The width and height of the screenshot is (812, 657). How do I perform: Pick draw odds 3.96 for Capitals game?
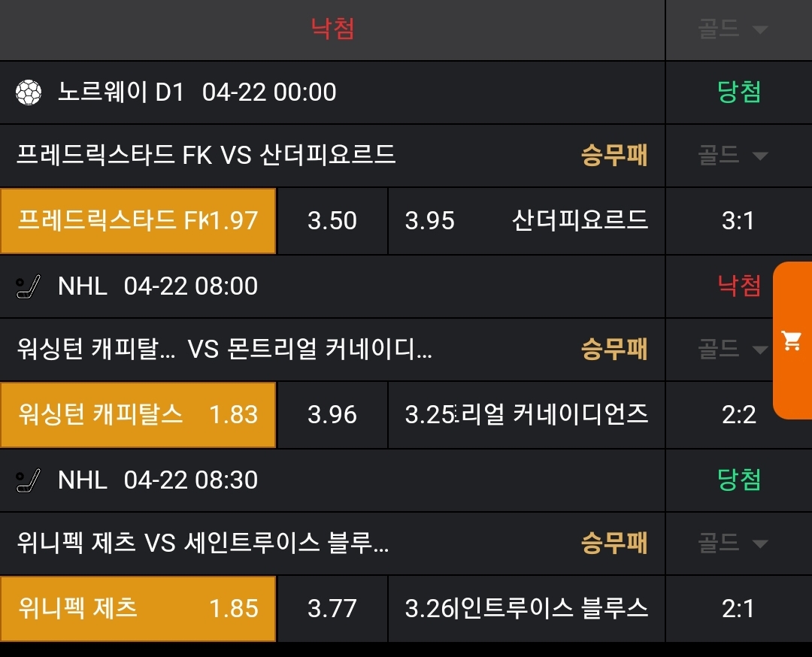coord(332,414)
